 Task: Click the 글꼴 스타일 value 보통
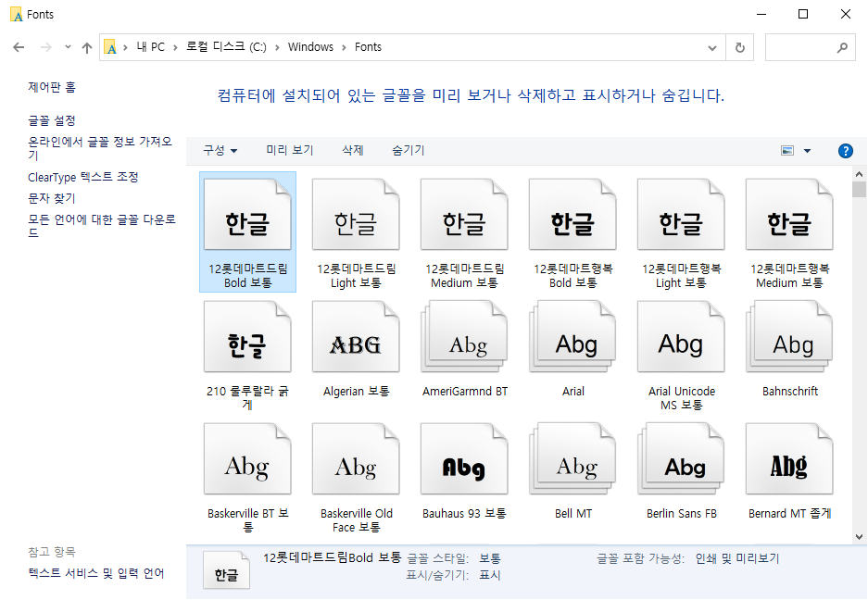pos(490,558)
